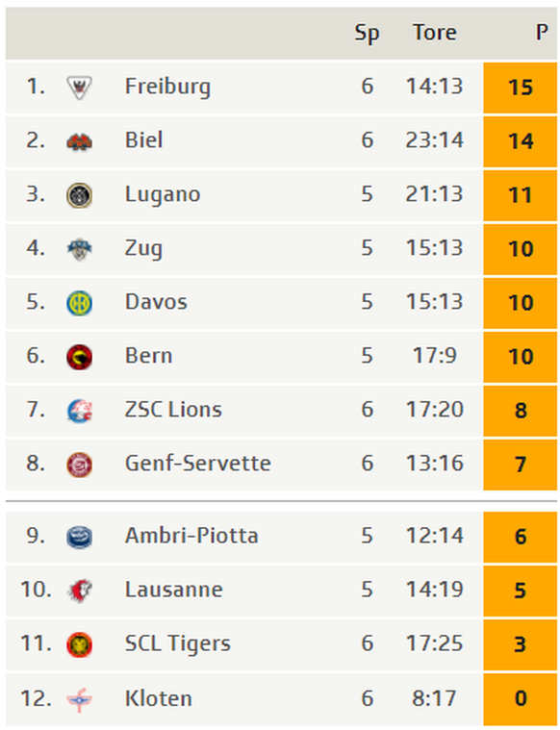Open the Freiburg team name link
This screenshot has width=560, height=730.
tap(167, 88)
